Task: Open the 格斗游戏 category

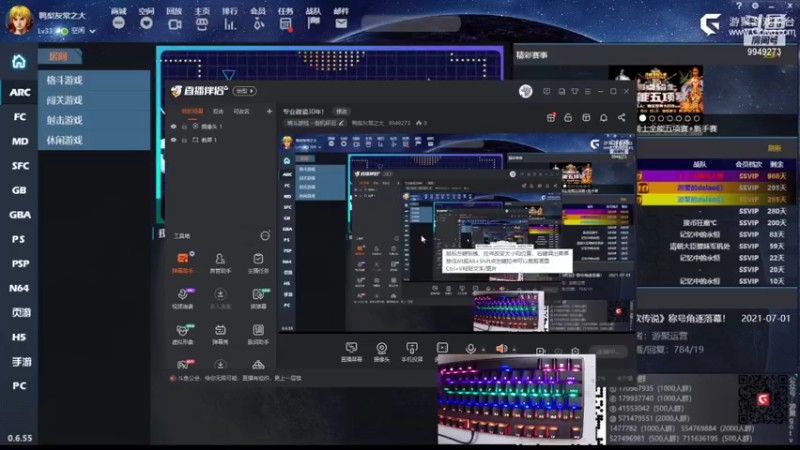Action: (x=94, y=80)
